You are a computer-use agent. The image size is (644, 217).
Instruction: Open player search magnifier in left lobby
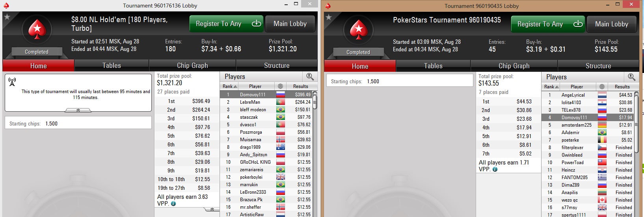[310, 77]
